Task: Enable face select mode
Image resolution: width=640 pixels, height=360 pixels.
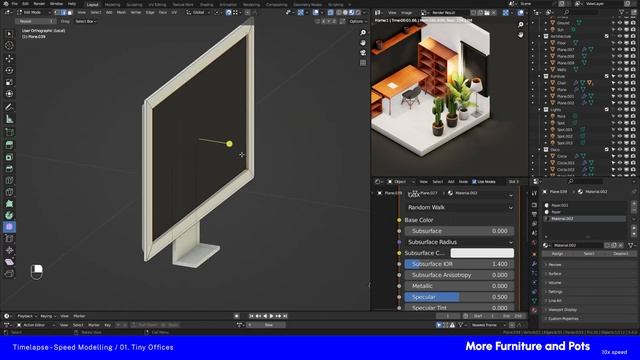Action: pyautogui.click(x=70, y=13)
